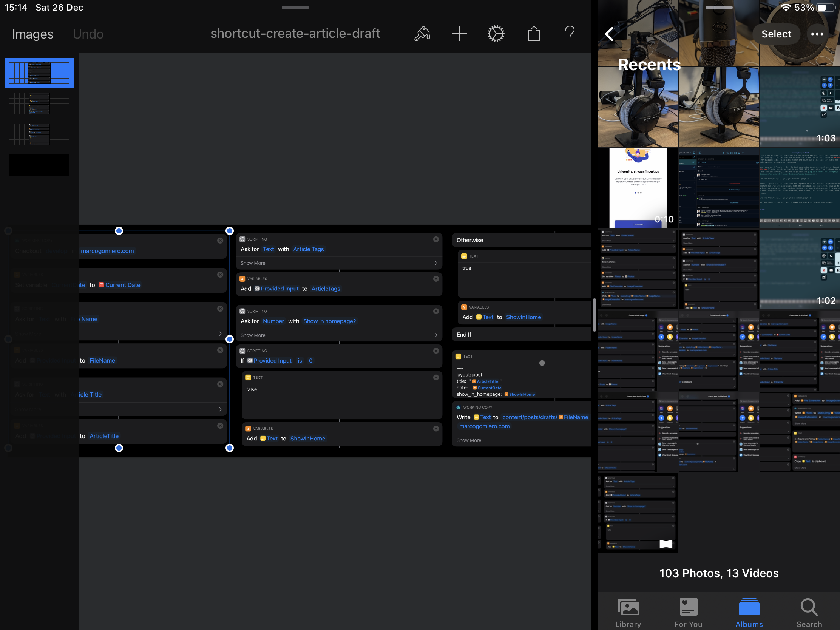
Task: Tap the Article Tags prompt token
Action: coord(308,249)
